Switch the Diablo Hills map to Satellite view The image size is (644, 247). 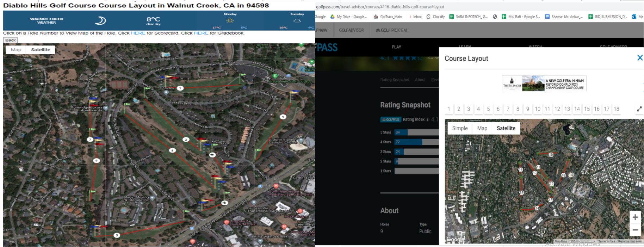(x=41, y=50)
